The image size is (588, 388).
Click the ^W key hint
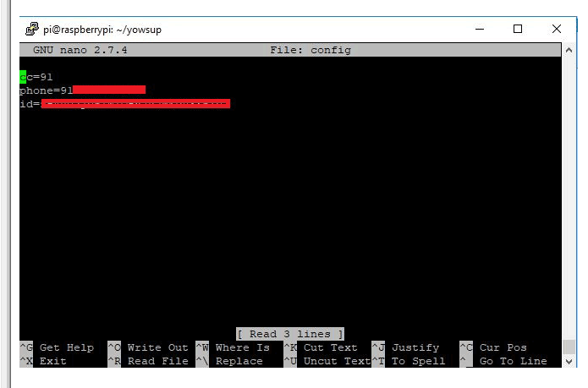point(202,347)
